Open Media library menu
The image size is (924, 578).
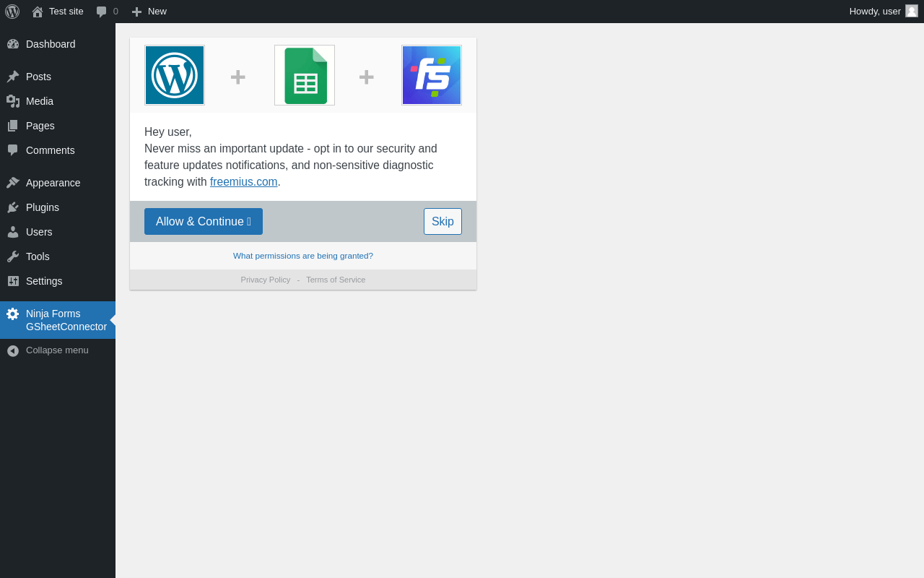coord(58,101)
